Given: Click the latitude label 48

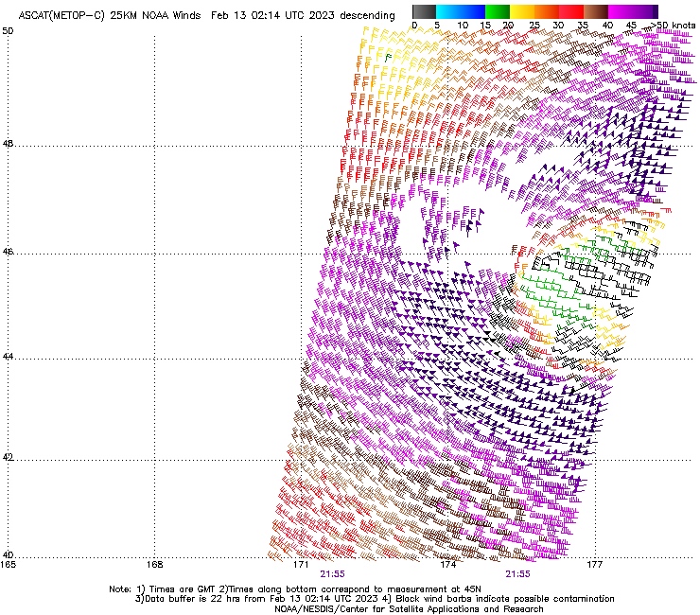Looking at the screenshot, I should (8, 144).
